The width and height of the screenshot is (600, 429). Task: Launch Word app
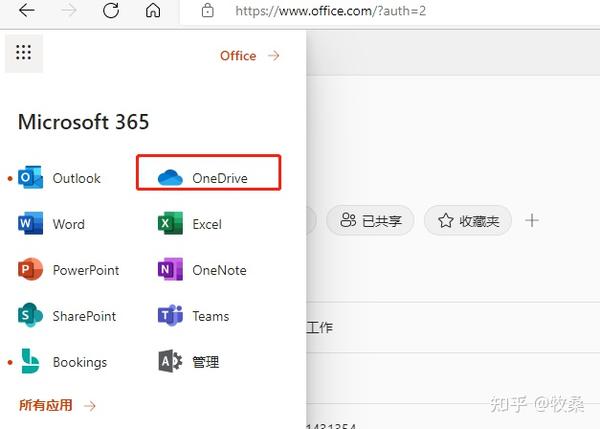click(x=52, y=223)
